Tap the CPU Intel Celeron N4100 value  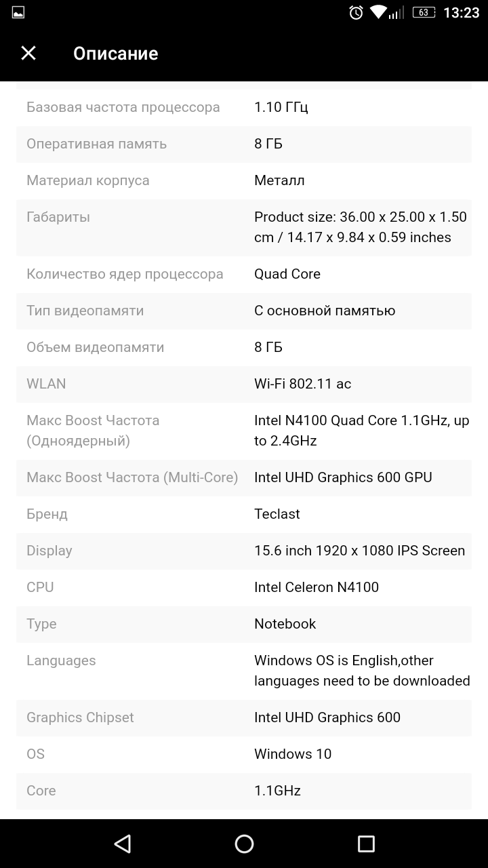click(x=317, y=587)
